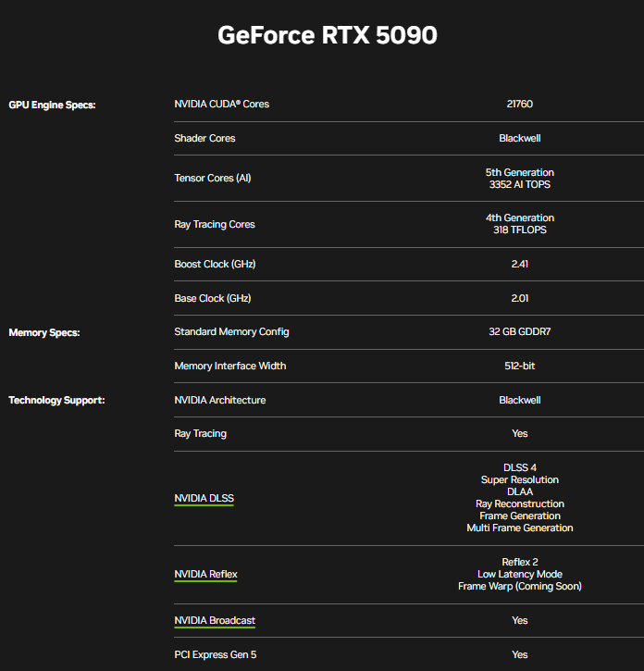Image resolution: width=644 pixels, height=671 pixels.
Task: Click the 32 GB GDDR7 value
Action: point(519,331)
